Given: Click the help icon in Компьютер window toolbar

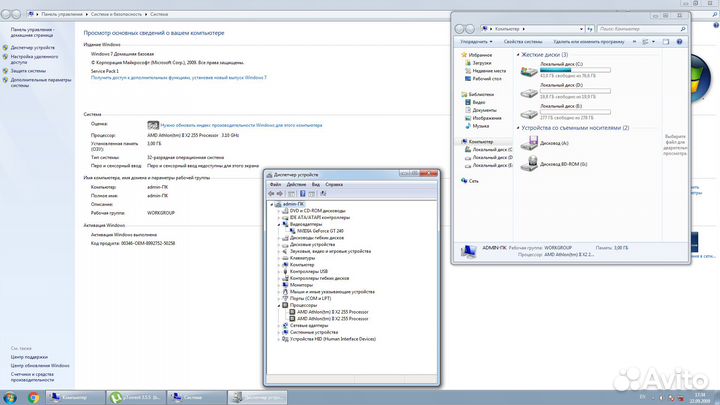Looking at the screenshot, I should 680,42.
